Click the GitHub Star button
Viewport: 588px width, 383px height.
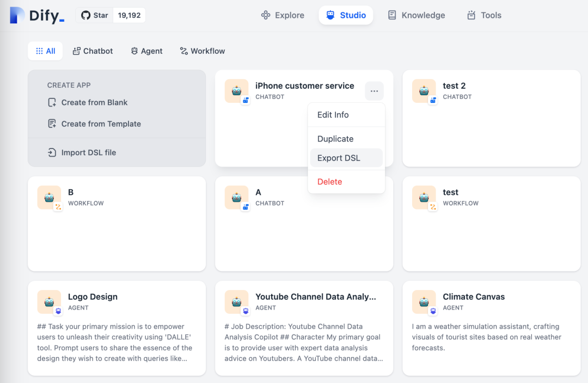[x=95, y=15]
